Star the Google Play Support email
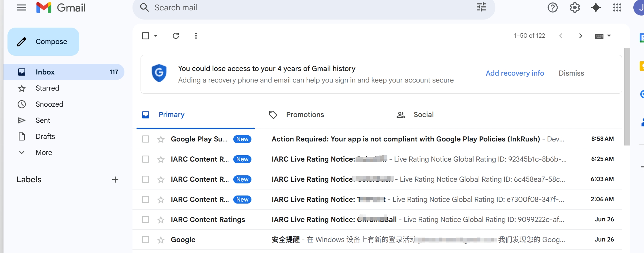This screenshot has width=644, height=253. click(161, 139)
